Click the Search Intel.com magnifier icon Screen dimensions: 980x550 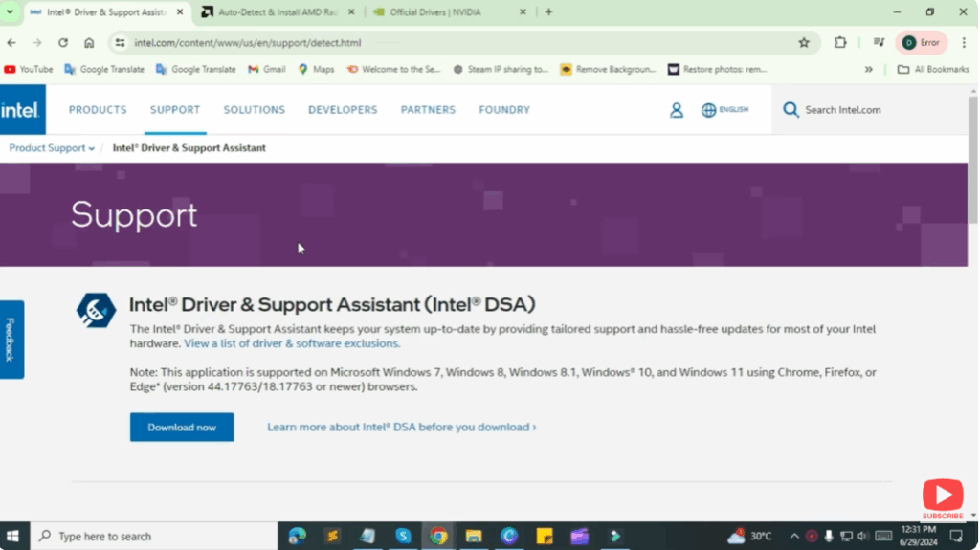tap(791, 110)
